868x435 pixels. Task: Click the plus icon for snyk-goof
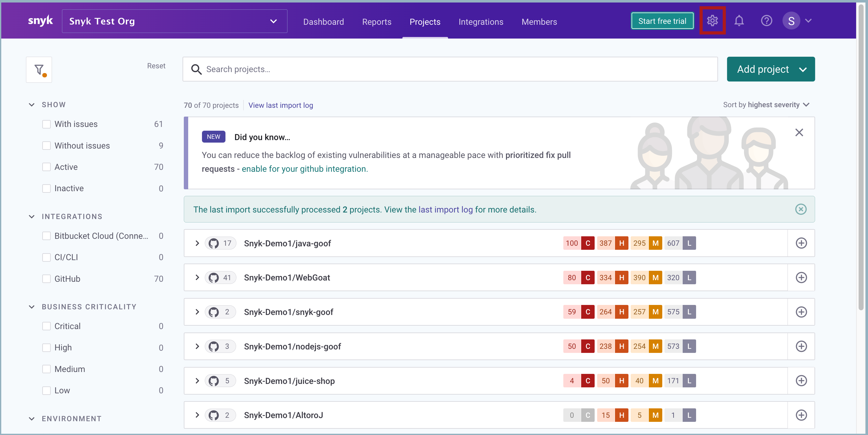[801, 312]
